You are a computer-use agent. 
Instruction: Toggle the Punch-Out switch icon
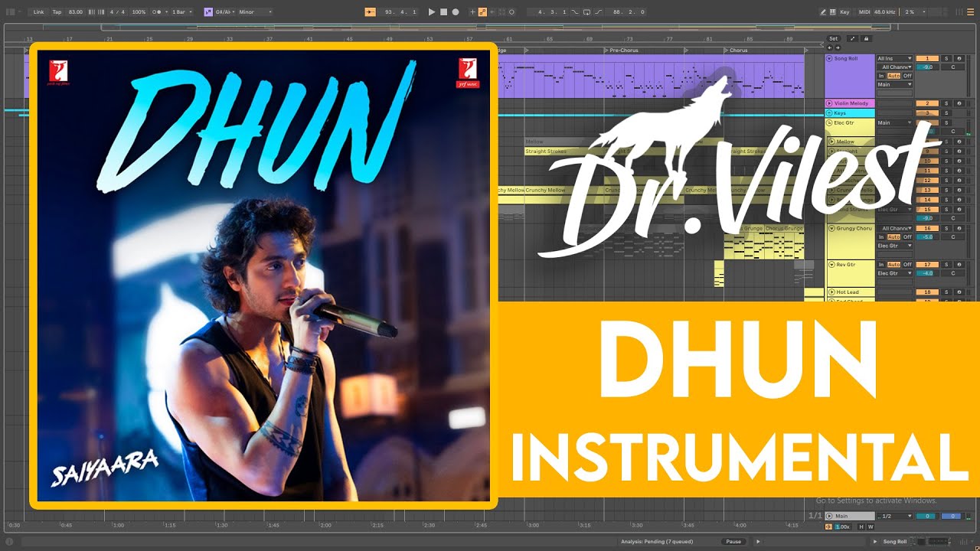(599, 12)
